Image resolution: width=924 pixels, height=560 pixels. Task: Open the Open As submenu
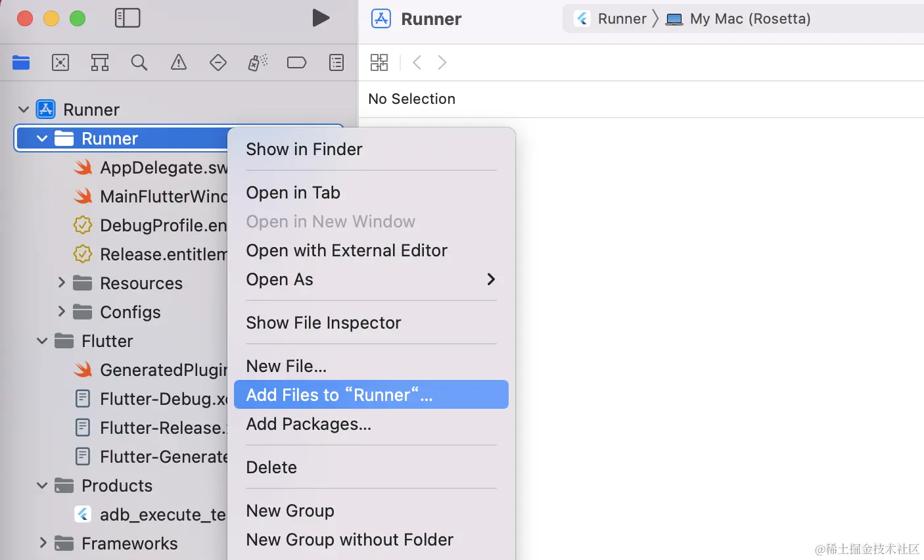[x=371, y=279]
